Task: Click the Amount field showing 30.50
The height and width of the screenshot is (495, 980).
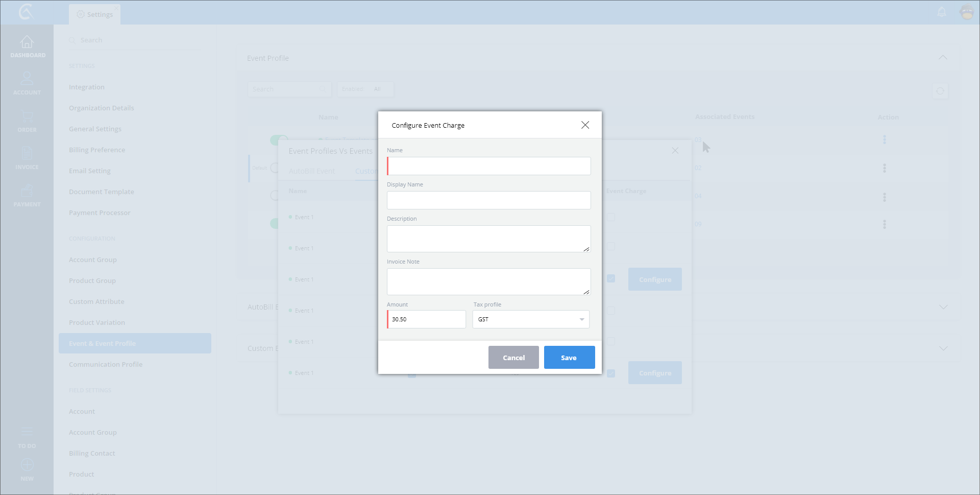Action: click(x=427, y=319)
